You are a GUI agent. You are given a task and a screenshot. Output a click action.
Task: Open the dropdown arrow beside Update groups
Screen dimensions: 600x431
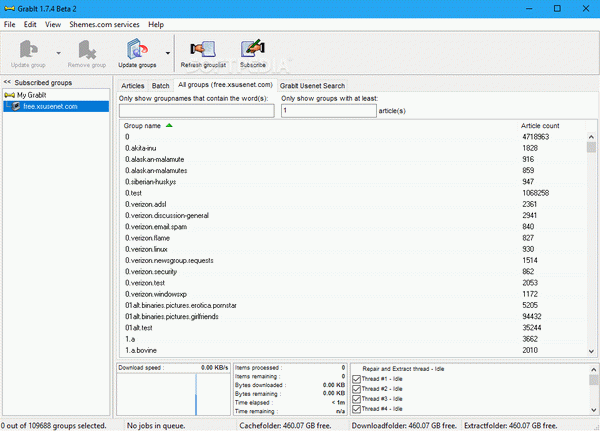coord(168,53)
